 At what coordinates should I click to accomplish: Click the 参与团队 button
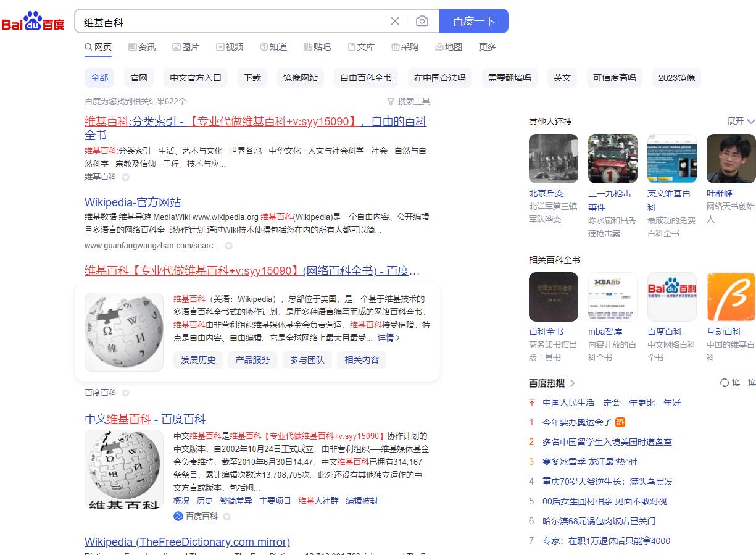(x=307, y=360)
